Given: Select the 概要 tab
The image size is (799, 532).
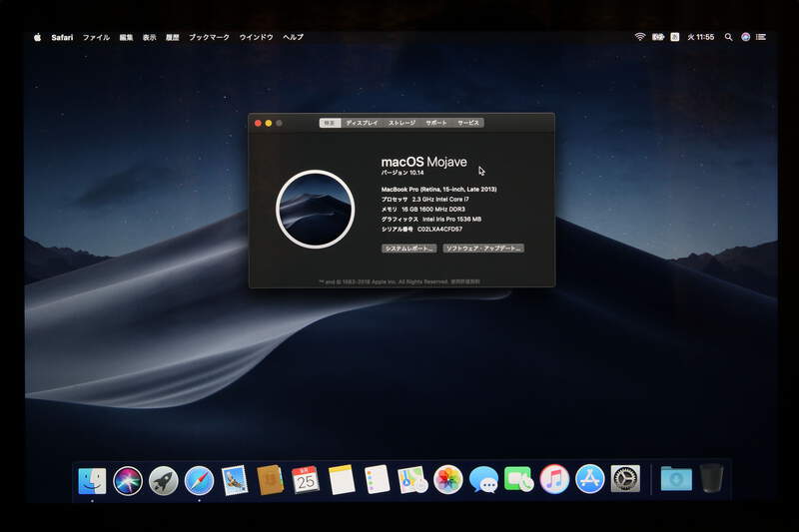Looking at the screenshot, I should (x=330, y=123).
